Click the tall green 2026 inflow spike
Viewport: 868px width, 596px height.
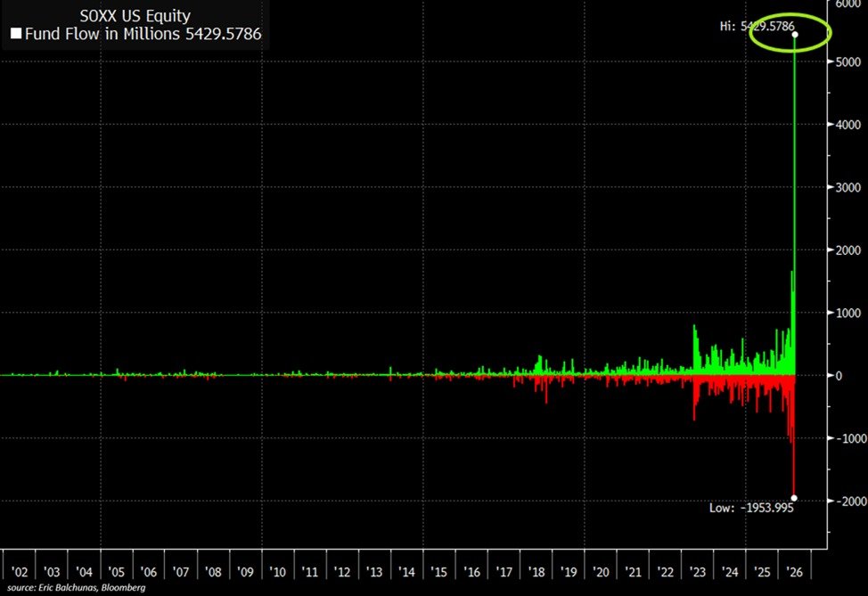tap(795, 205)
